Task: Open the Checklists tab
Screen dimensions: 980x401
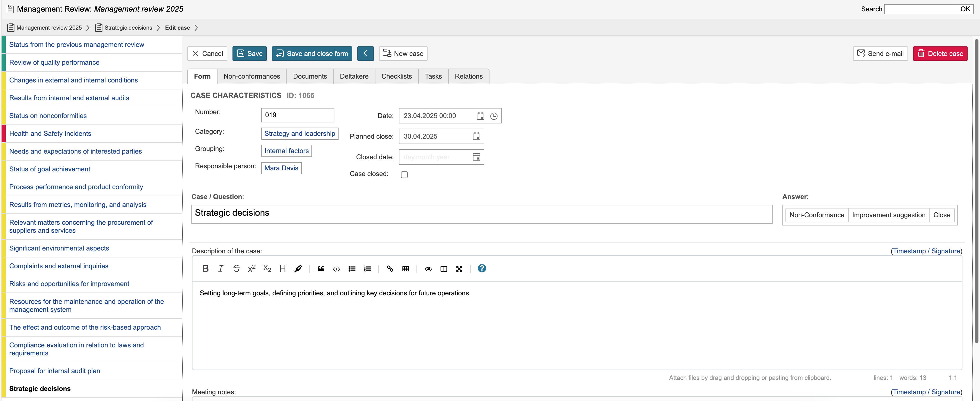Action: (x=396, y=76)
